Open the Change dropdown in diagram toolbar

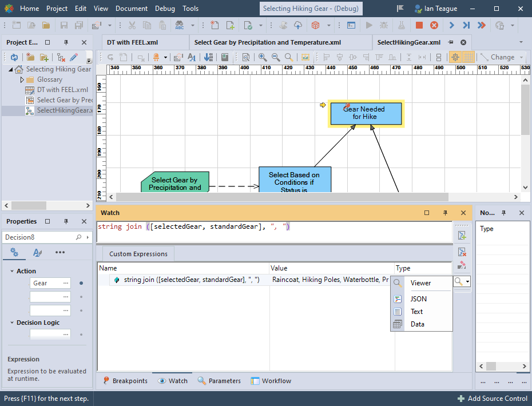(522, 57)
